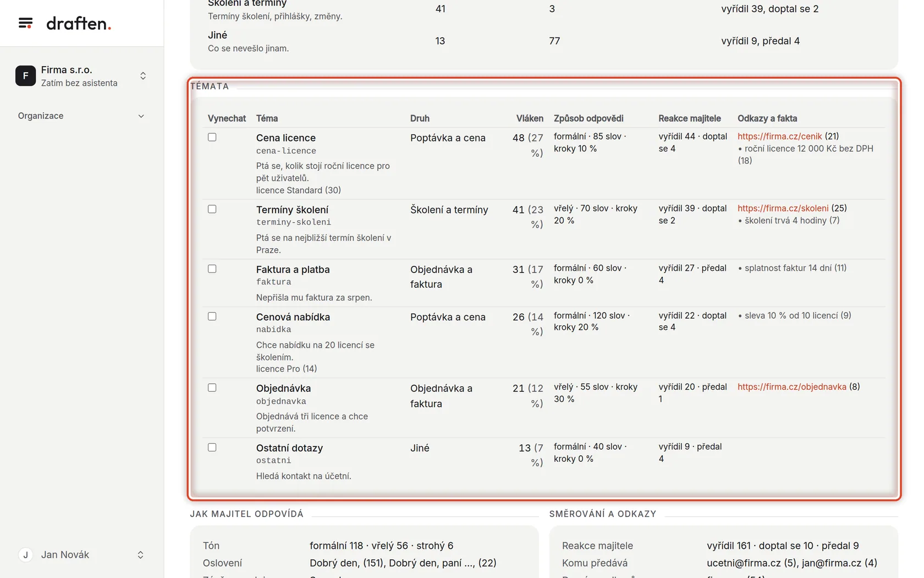Click the Oslovení row label

(x=222, y=563)
